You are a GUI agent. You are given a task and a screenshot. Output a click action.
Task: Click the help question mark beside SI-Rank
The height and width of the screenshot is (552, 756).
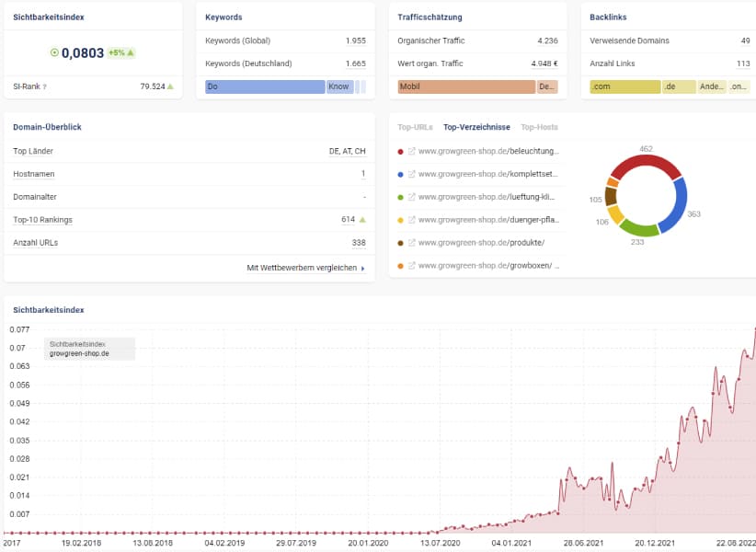click(x=45, y=87)
